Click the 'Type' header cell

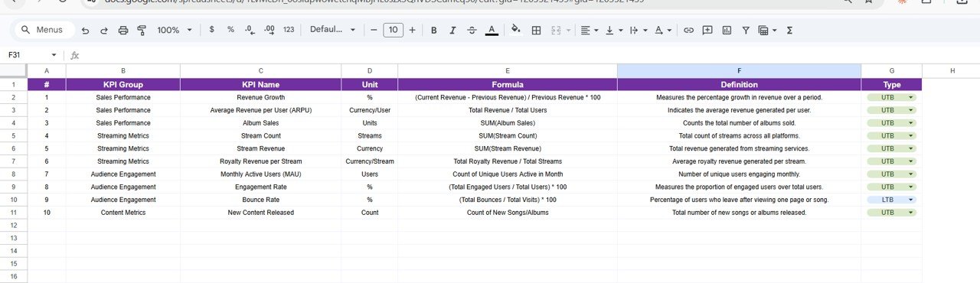891,85
